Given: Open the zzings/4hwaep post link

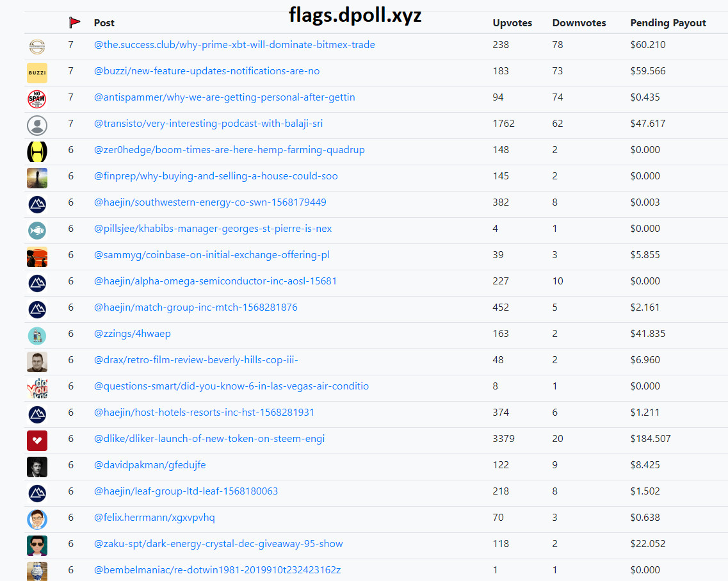Looking at the screenshot, I should (133, 334).
